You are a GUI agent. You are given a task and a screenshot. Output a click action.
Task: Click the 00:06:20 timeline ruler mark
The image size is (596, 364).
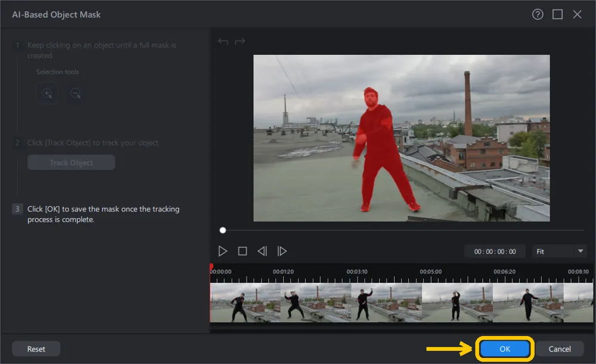pyautogui.click(x=504, y=272)
